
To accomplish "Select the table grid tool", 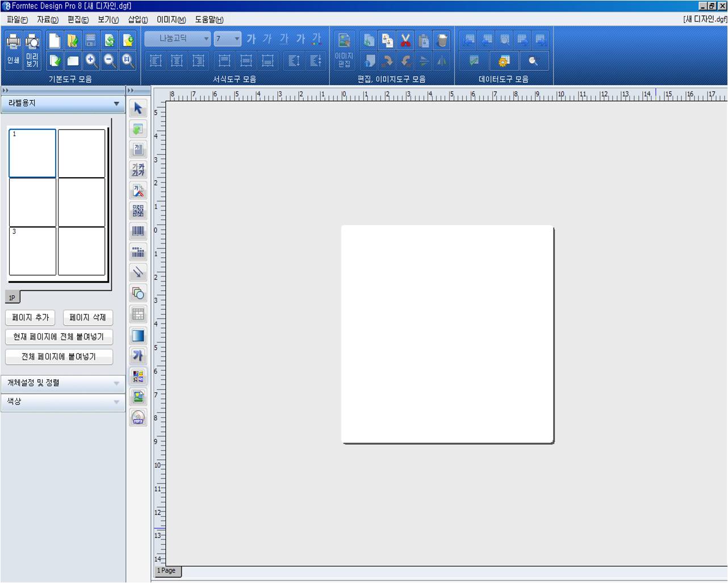I will pos(138,314).
